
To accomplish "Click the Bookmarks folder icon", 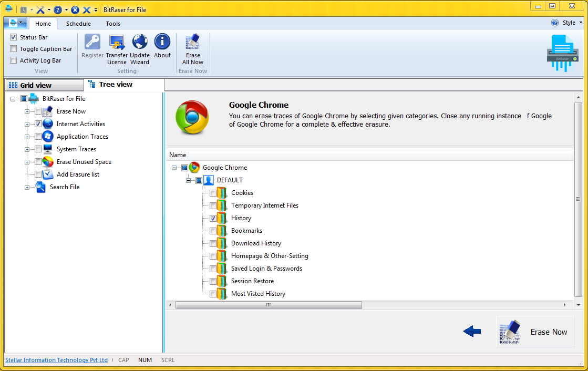I will coord(222,231).
